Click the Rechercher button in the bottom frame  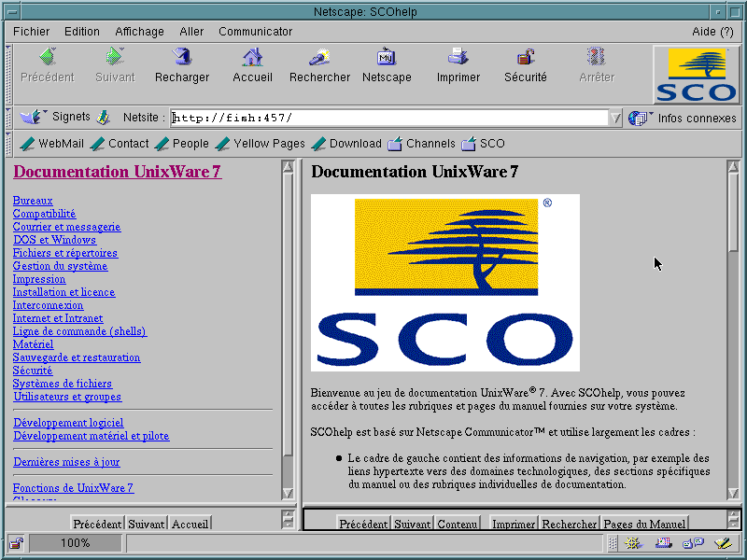[570, 524]
